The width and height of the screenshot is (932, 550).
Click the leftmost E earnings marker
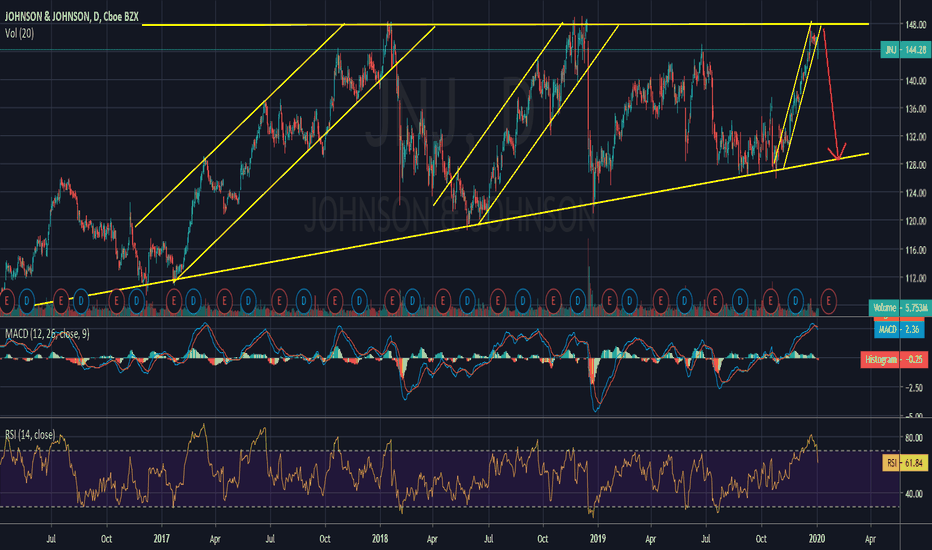[6, 301]
